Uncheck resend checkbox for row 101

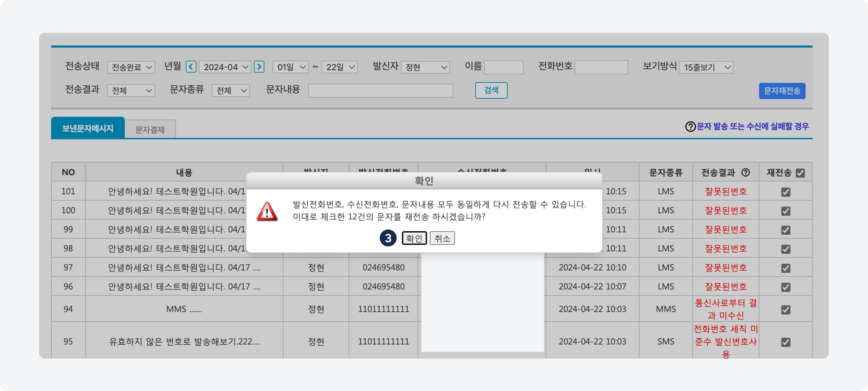click(786, 192)
